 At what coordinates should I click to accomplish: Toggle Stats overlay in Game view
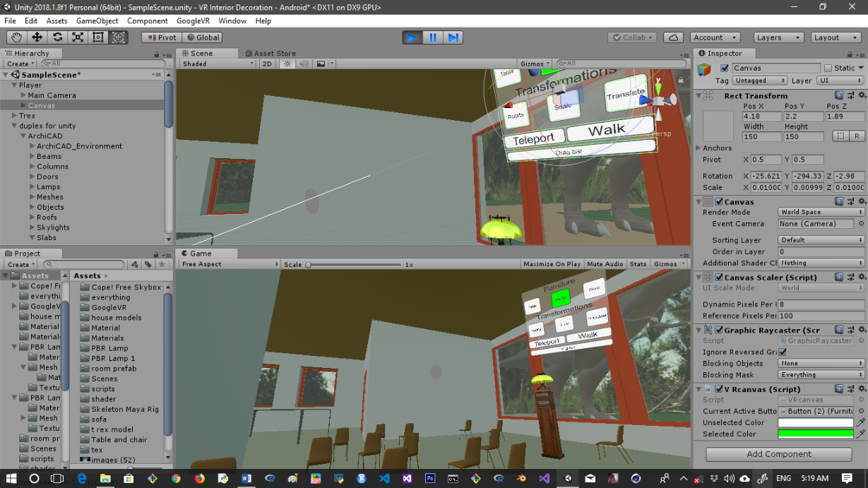coord(638,264)
